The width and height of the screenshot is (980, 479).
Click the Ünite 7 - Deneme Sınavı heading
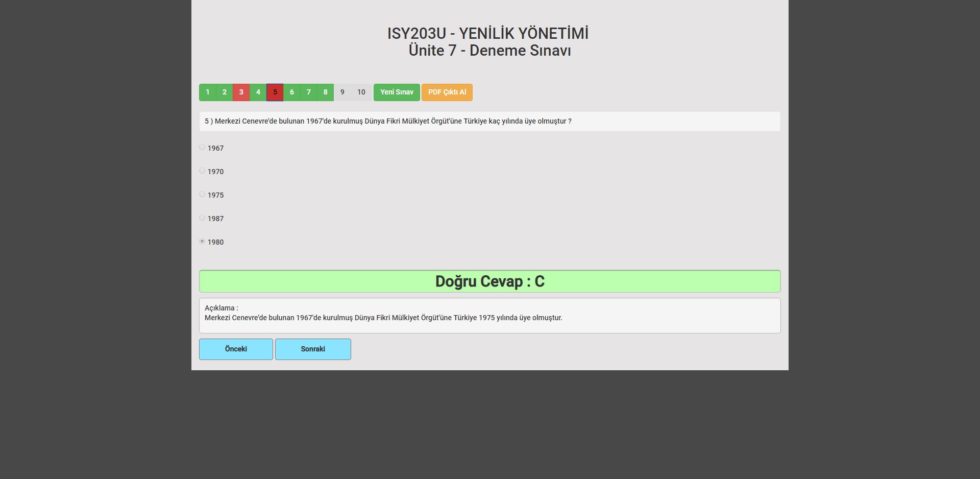[x=490, y=51]
